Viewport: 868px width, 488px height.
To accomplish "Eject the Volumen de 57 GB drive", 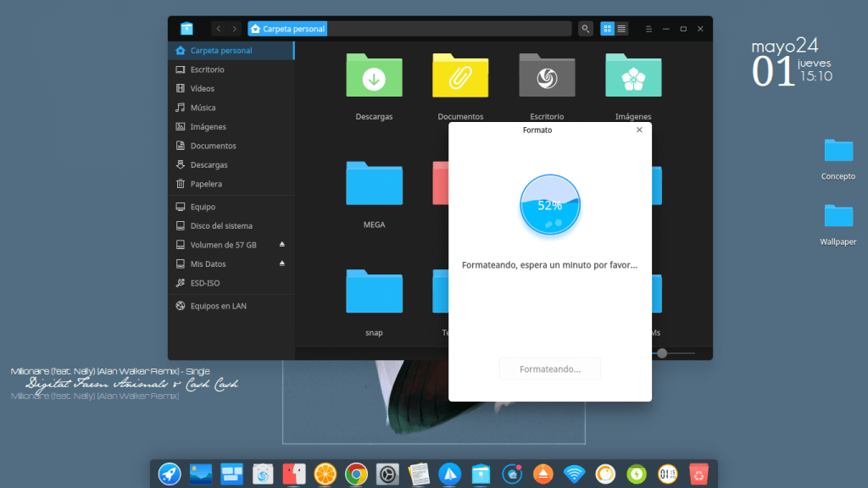I will click(x=282, y=245).
